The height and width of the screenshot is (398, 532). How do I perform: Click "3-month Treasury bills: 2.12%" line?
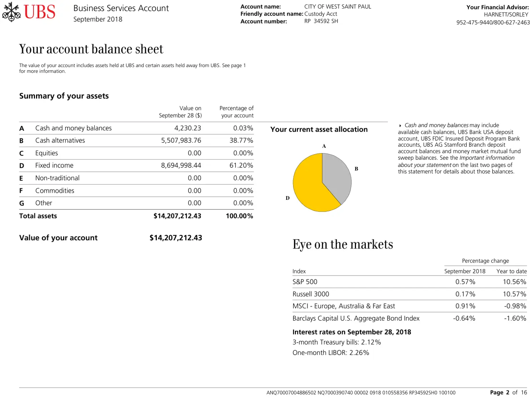tap(337, 342)
